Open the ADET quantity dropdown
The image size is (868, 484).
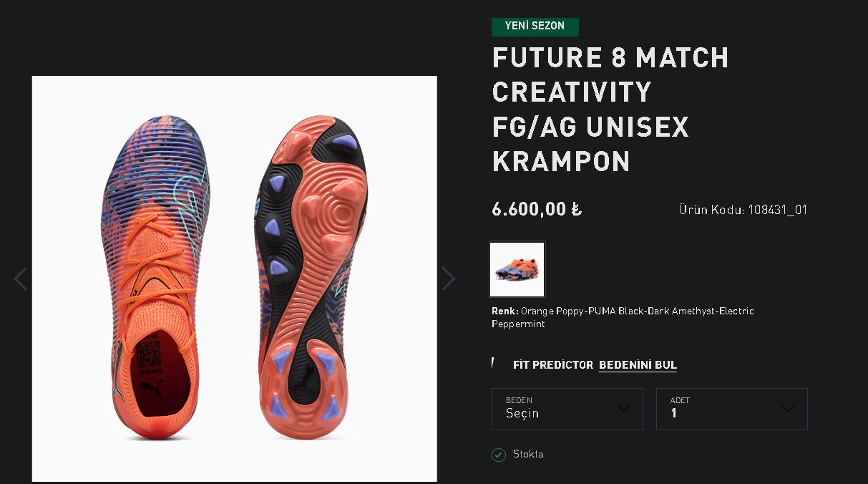[731, 409]
